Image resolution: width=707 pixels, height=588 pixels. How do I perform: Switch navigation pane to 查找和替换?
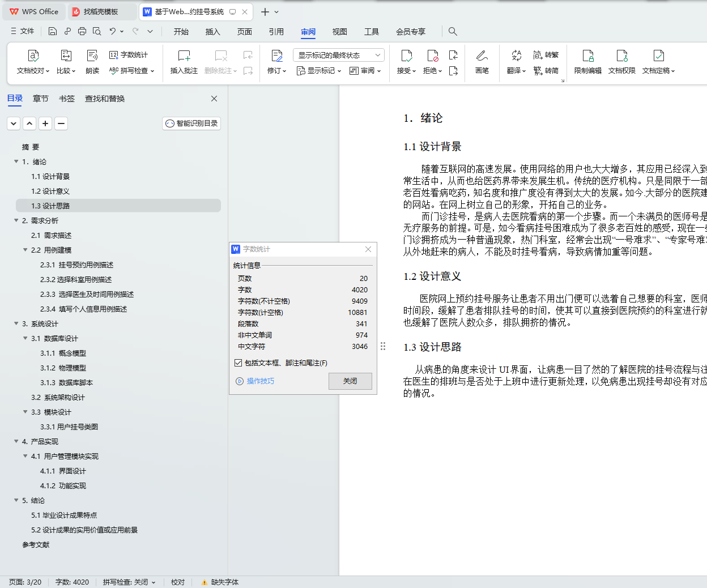(105, 99)
